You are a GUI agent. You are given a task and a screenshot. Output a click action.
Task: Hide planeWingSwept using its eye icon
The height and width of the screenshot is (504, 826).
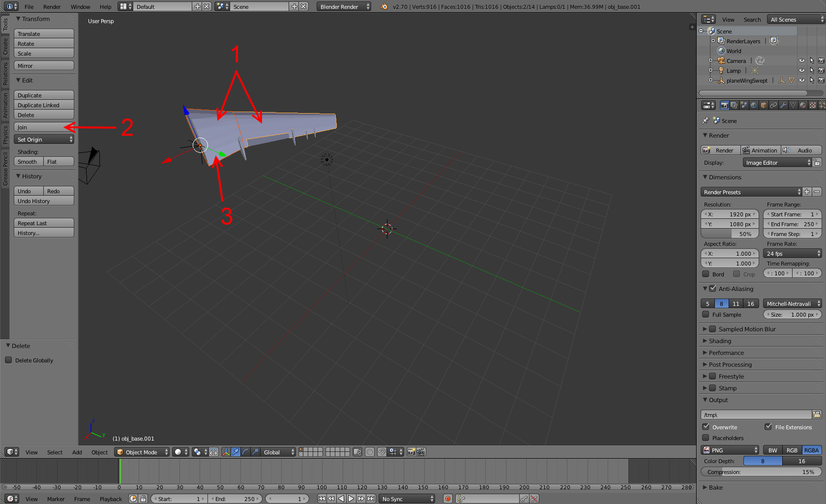[x=802, y=81]
